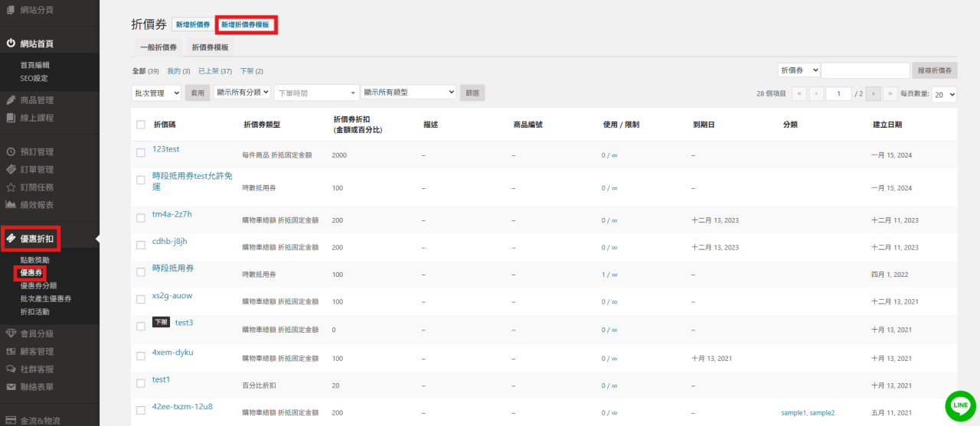Open 線上課程 in the sidebar

click(37, 118)
